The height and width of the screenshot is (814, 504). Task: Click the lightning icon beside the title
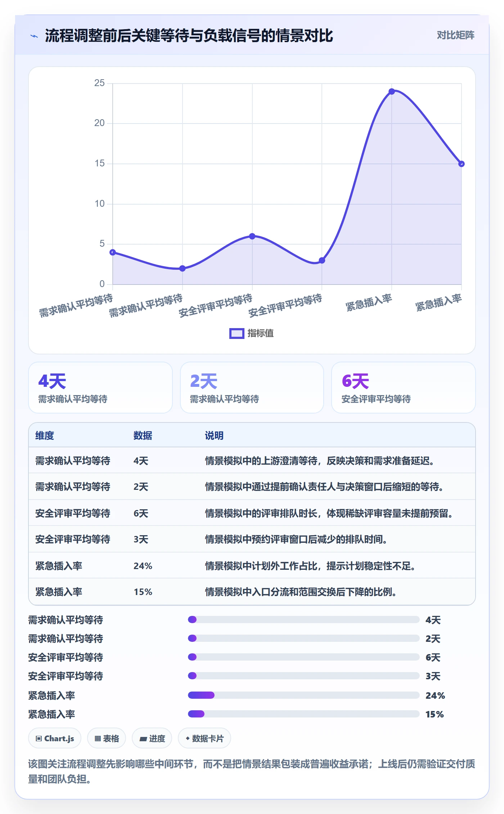click(34, 36)
